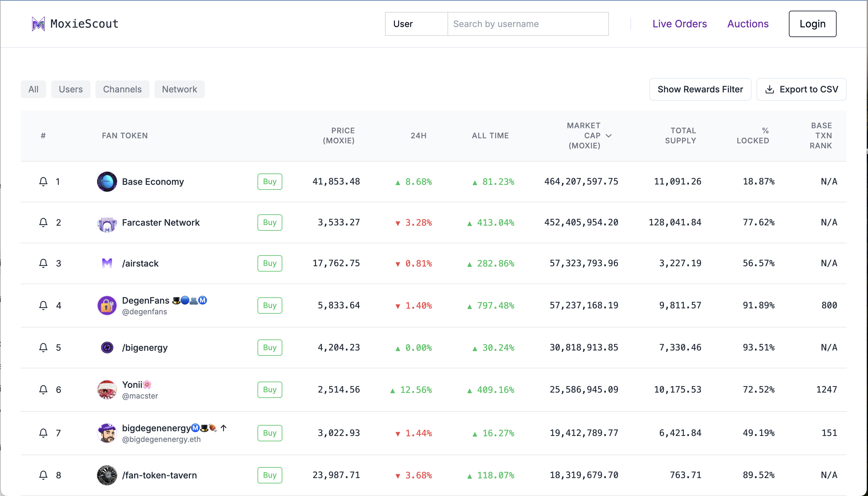Sort by All Time column header
Image resolution: width=868 pixels, height=496 pixels.
pyautogui.click(x=490, y=135)
